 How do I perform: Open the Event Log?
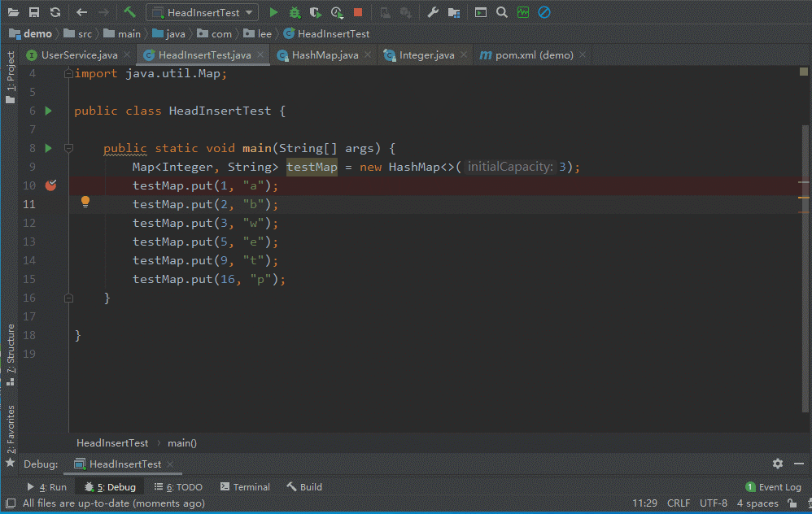(773, 486)
